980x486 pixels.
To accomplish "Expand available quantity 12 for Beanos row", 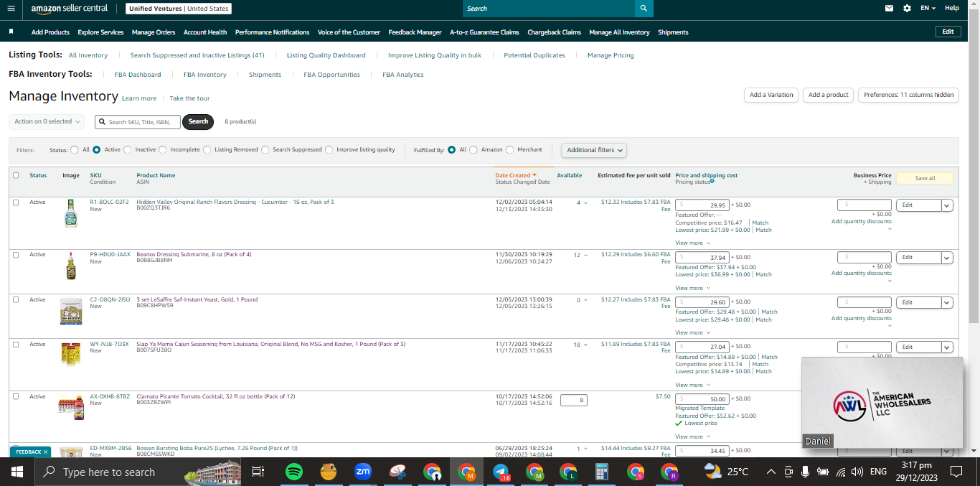I will [x=580, y=255].
